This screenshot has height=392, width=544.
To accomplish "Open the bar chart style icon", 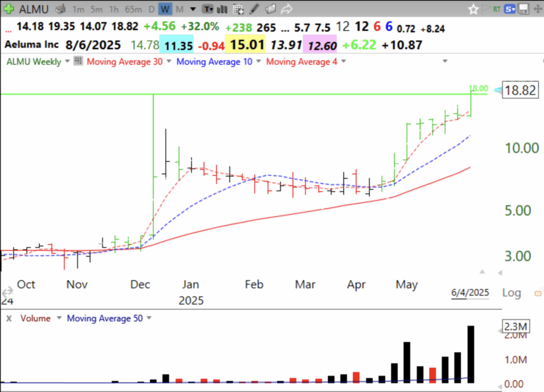I will 222,9.
